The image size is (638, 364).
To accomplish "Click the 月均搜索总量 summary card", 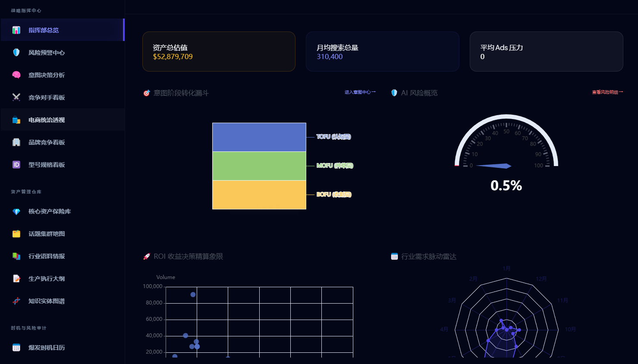I will 382,51.
